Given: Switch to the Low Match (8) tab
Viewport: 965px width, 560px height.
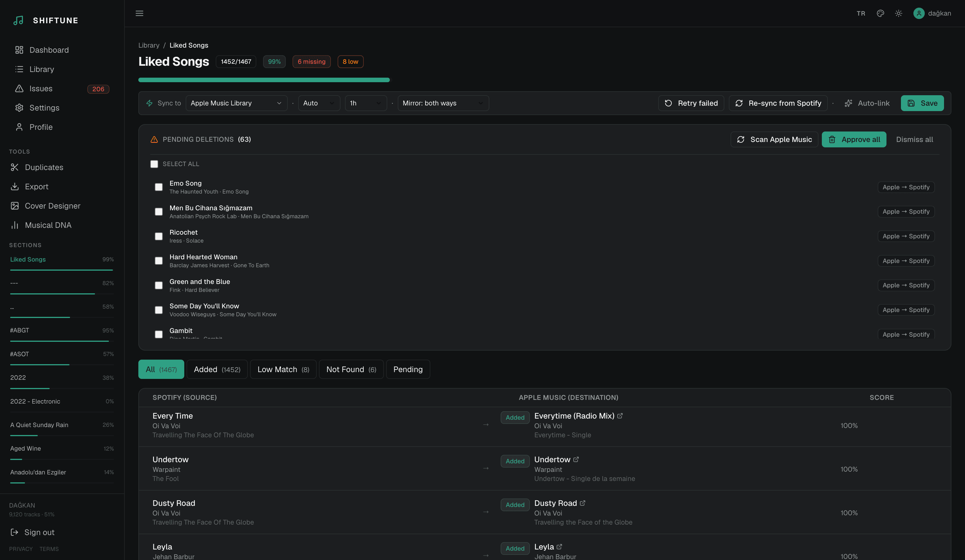Looking at the screenshot, I should (x=283, y=369).
